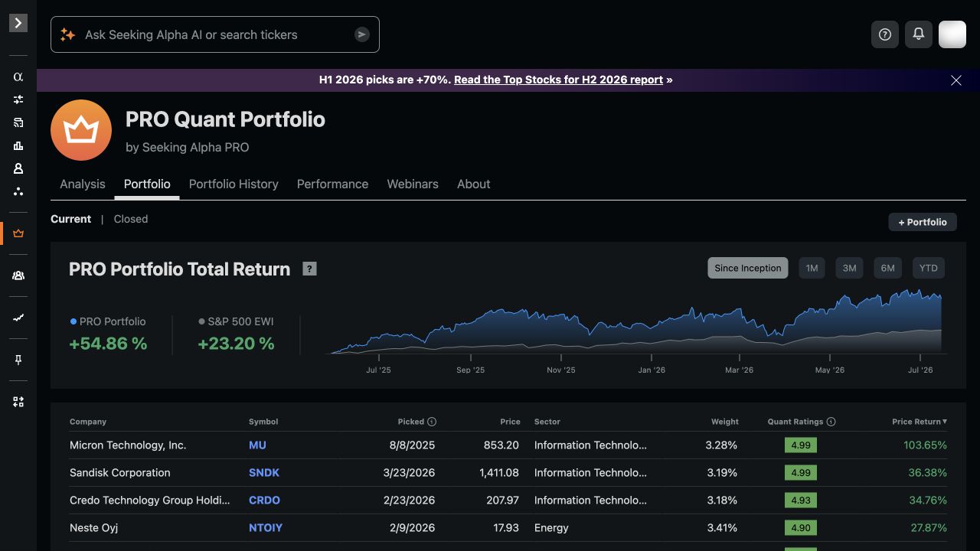Open the notifications bell
Viewport: 980px width, 551px height.
pyautogui.click(x=919, y=34)
